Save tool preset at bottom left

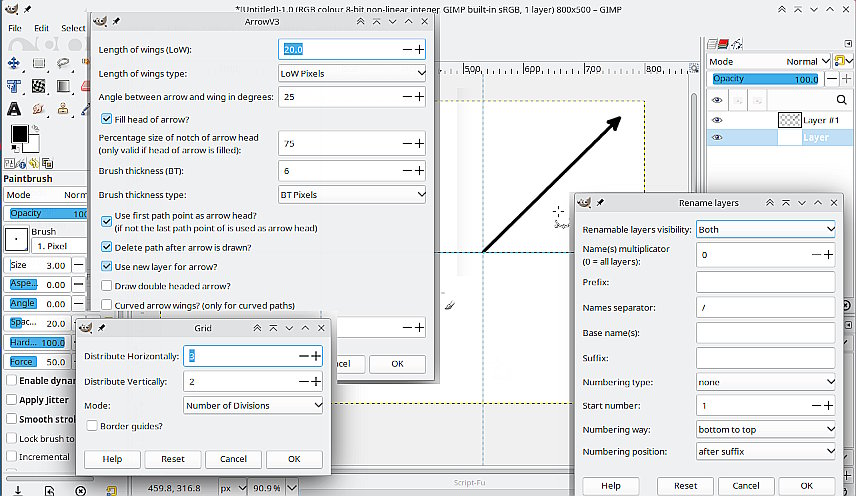17,491
